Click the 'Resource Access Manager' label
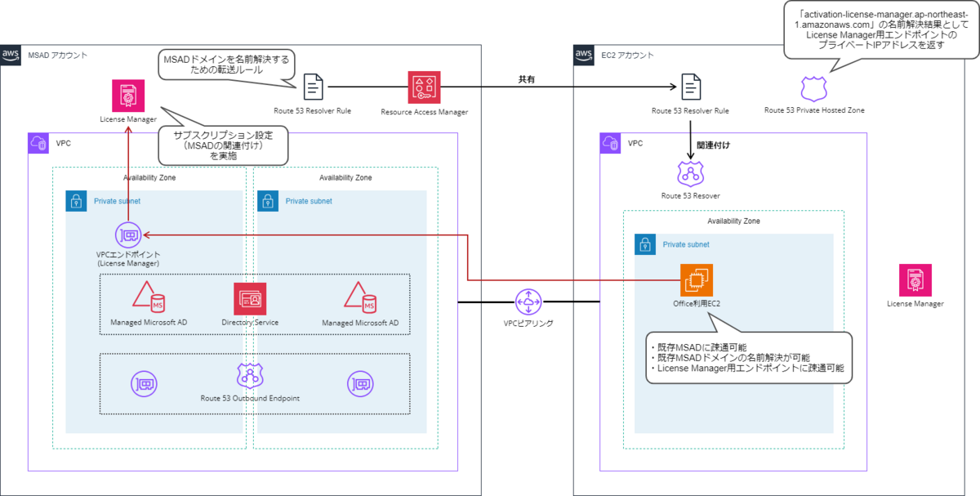The height and width of the screenshot is (496, 980). [x=424, y=110]
